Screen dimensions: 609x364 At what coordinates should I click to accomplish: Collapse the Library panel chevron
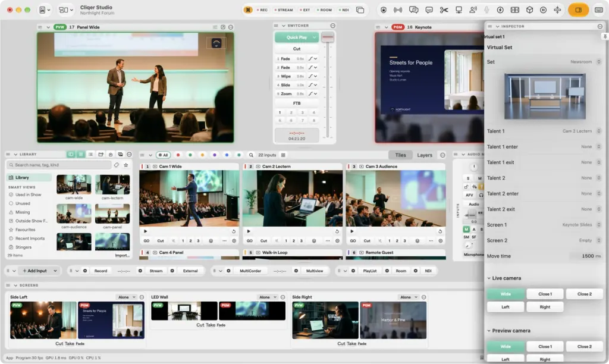(15, 155)
